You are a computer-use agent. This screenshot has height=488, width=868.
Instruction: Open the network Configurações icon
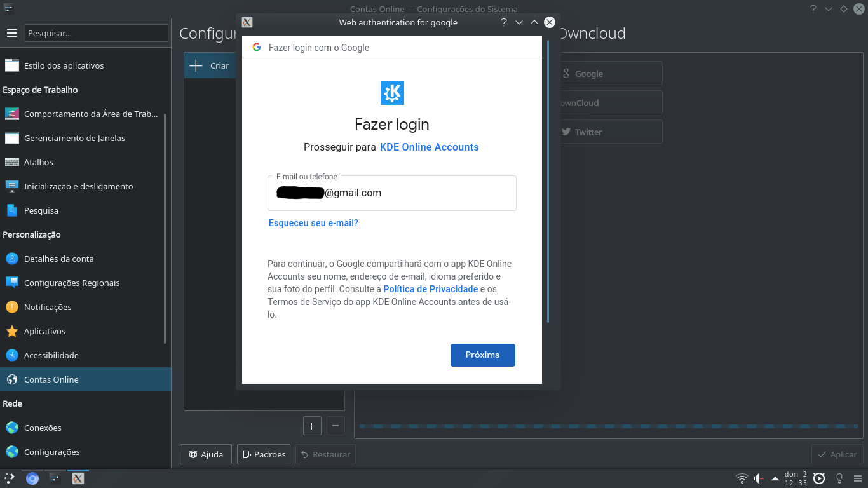(x=12, y=452)
